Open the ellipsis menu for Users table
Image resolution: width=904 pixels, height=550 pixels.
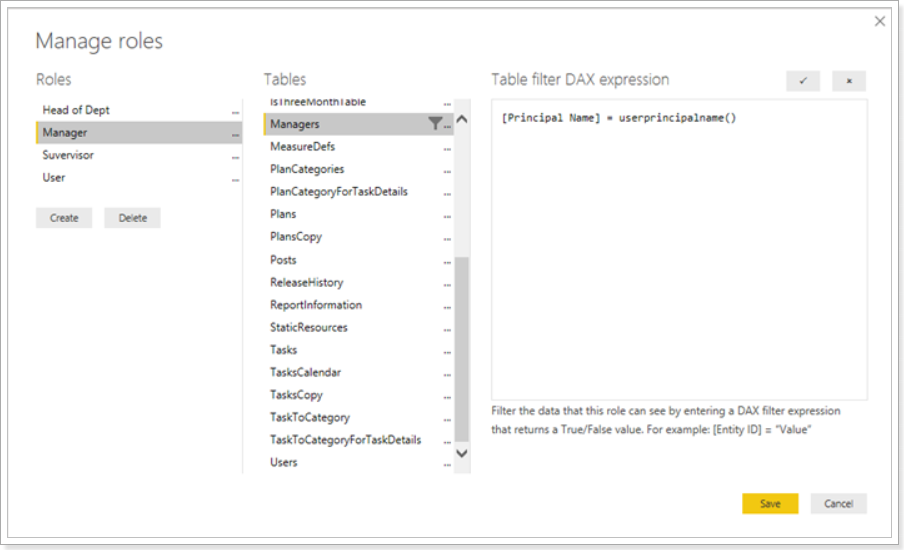[447, 465]
